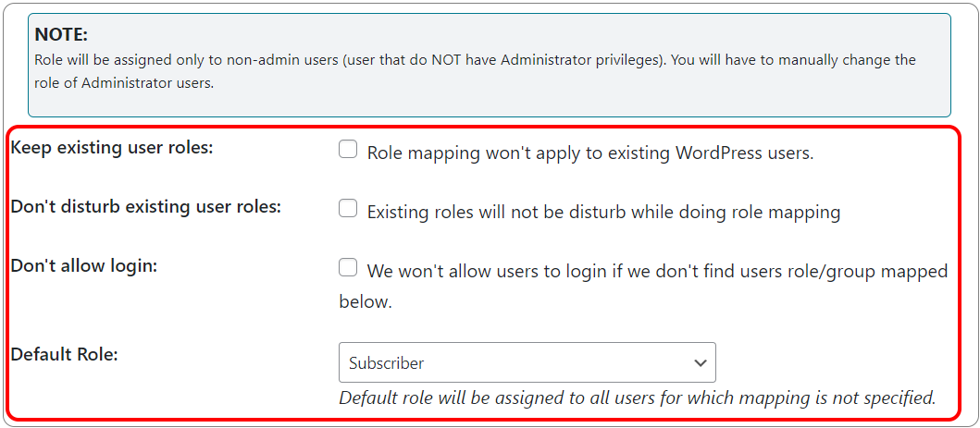Check the Don't allow login checkbox
Viewport: 980px width, 428px height.
click(x=348, y=268)
